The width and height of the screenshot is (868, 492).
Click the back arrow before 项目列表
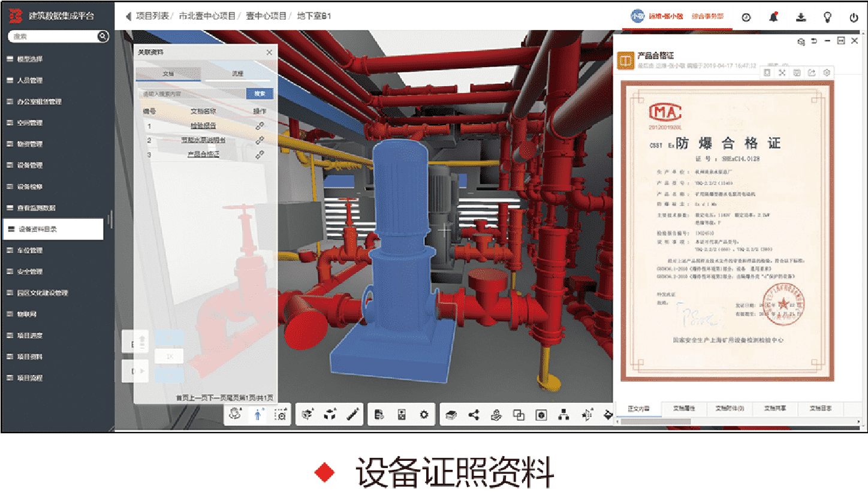click(128, 16)
